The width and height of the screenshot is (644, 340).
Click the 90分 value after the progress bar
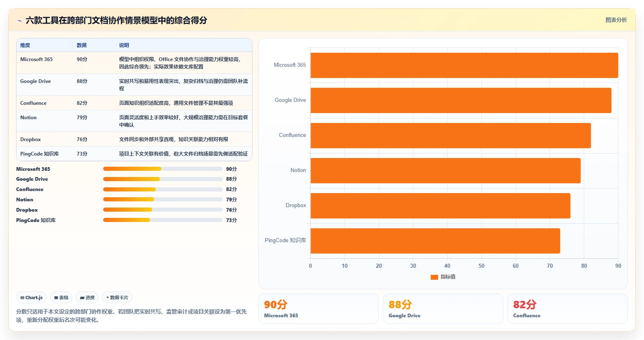coord(231,169)
